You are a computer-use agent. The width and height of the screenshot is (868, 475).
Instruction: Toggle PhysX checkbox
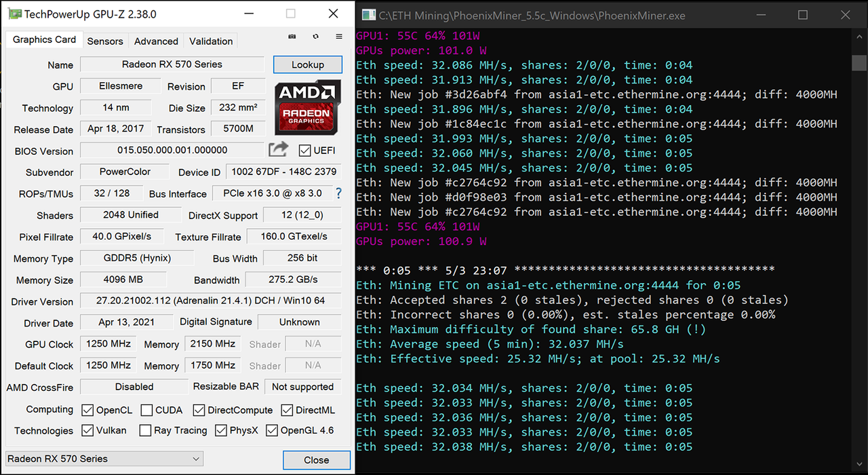pos(220,430)
